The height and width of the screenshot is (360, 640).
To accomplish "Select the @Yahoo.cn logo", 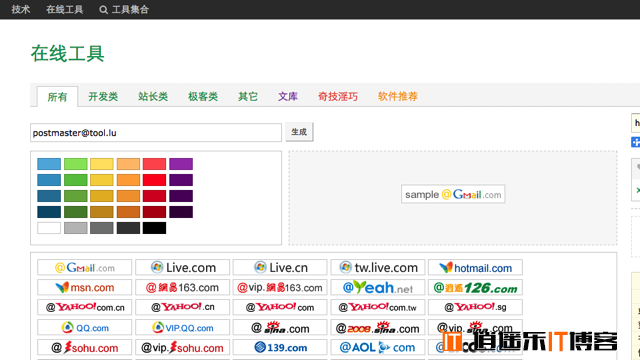I will coord(182,307).
